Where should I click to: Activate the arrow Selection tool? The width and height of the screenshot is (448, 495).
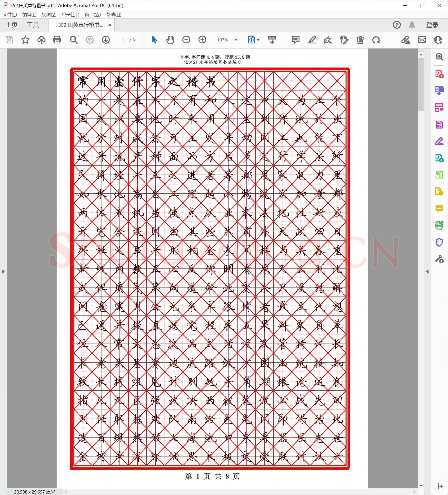[154, 40]
